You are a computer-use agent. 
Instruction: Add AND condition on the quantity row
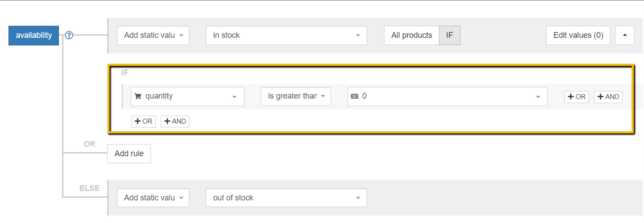(x=608, y=97)
